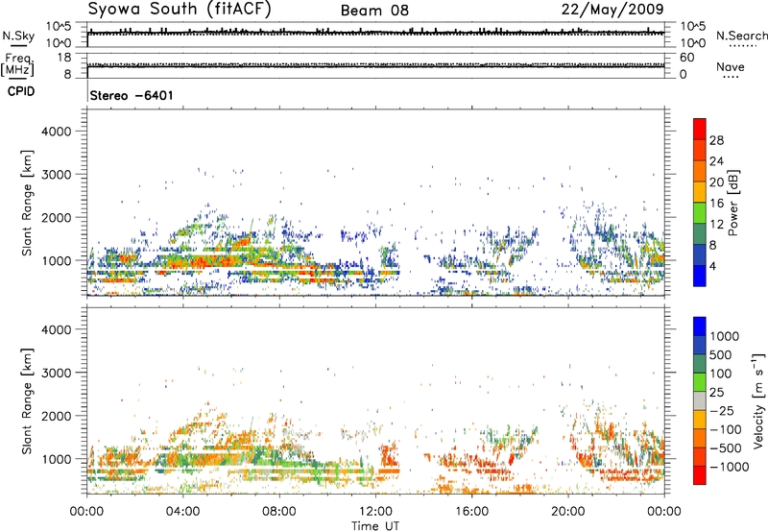Click the date '22/May/2009'
This screenshot has height=532, width=768.
(x=612, y=10)
